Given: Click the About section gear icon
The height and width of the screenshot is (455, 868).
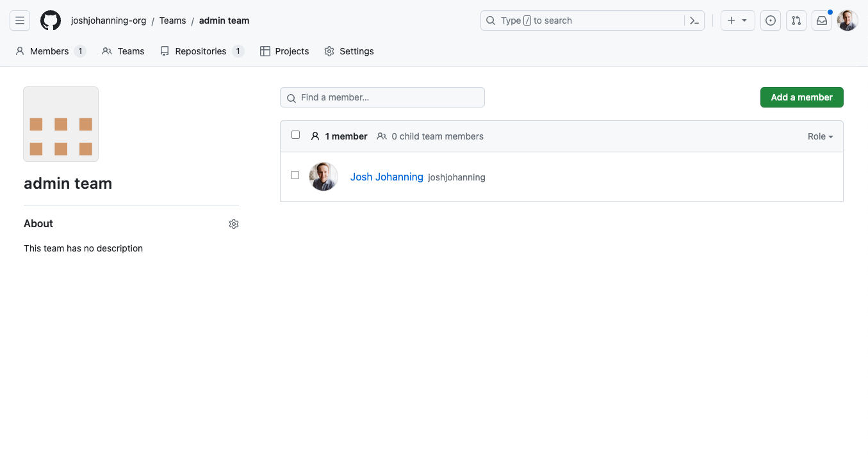Looking at the screenshot, I should 234,224.
